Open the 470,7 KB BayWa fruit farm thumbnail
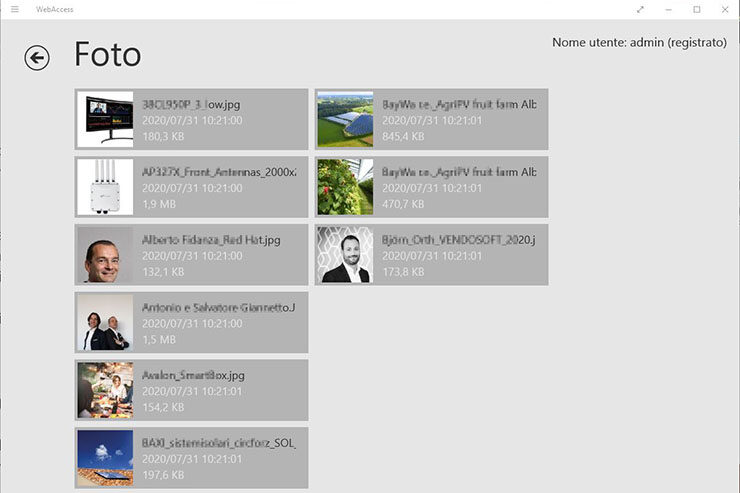 coord(345,187)
